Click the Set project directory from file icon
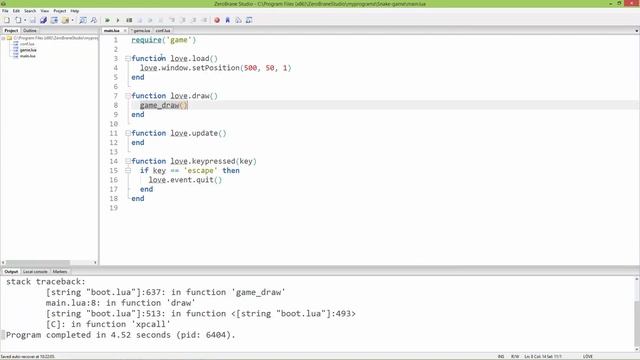Viewport: 640px width, 360px height. (x=54, y=20)
